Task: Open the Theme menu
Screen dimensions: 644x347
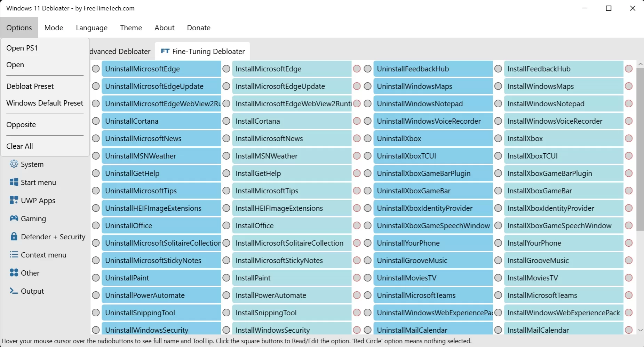Action: tap(131, 28)
